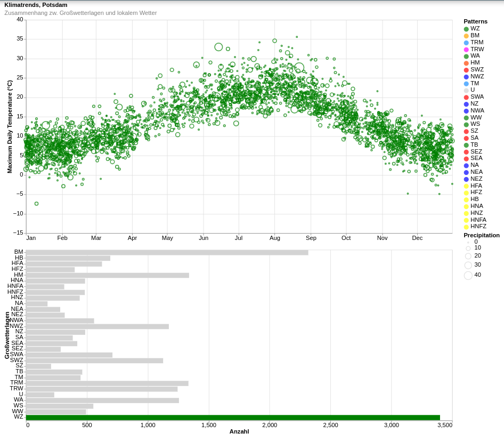Click the WA bar in the bar chart
This screenshot has width=504, height=441.
point(102,400)
